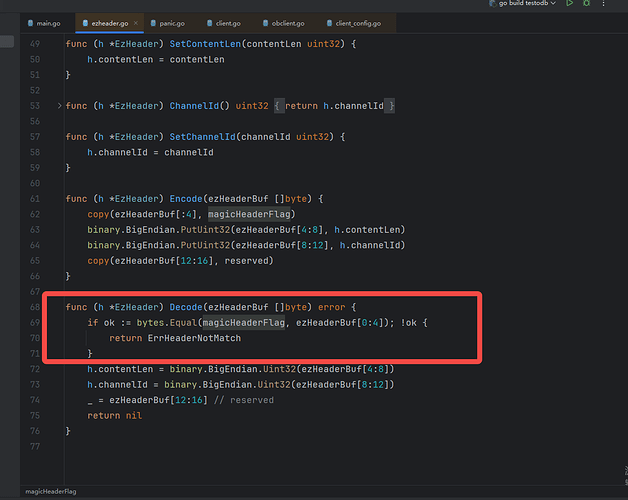Click line number 72 in the gutter
This screenshot has height=500, width=628.
click(35, 369)
